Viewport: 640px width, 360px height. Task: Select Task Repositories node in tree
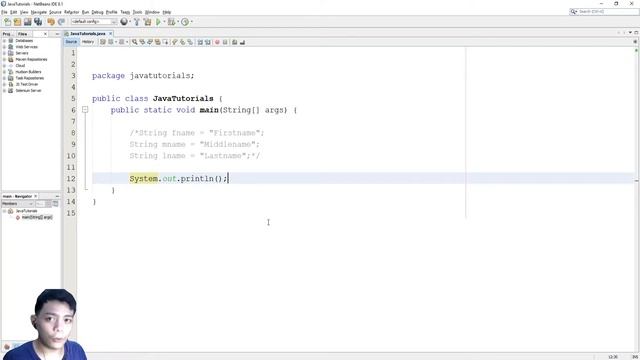(x=29, y=78)
